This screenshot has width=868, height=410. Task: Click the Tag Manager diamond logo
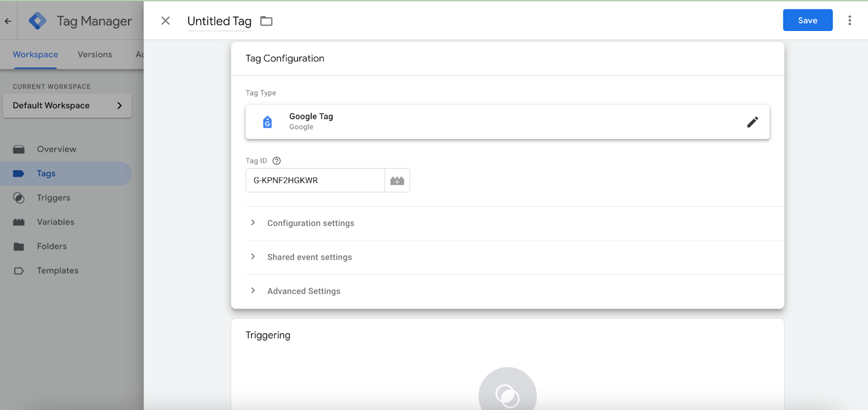point(37,21)
